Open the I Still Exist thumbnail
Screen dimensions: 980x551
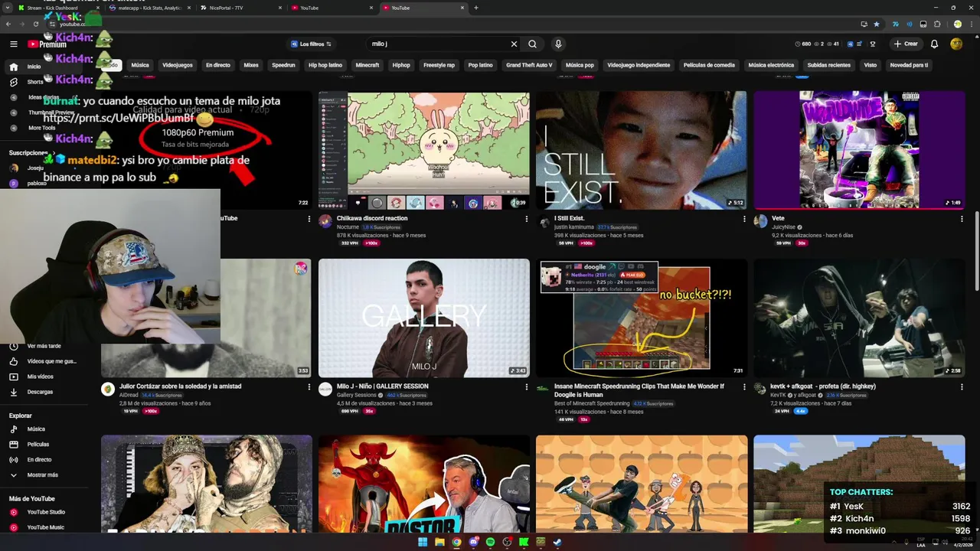tap(642, 150)
